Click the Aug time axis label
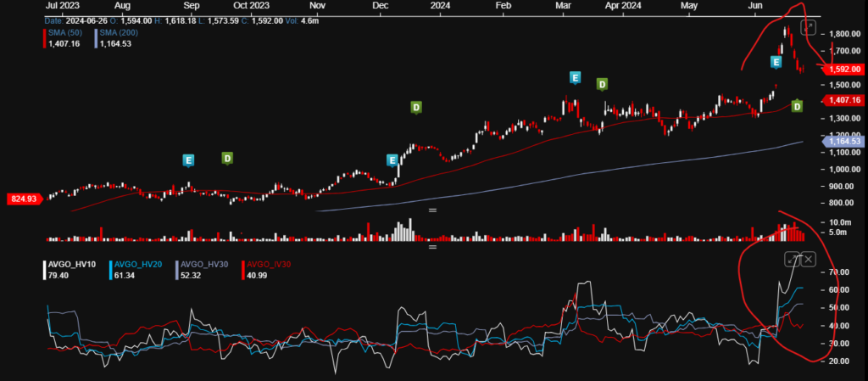The image size is (868, 381). click(x=122, y=6)
